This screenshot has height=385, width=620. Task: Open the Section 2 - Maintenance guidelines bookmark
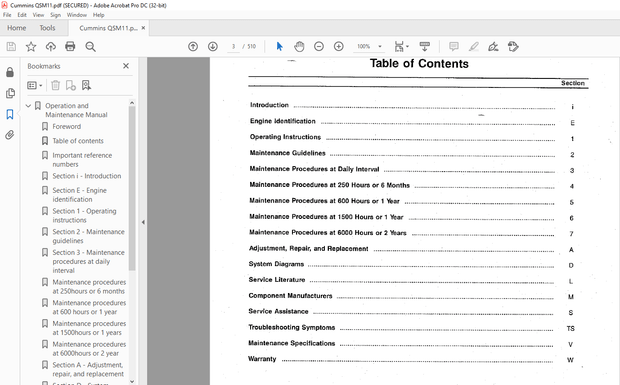(x=89, y=236)
